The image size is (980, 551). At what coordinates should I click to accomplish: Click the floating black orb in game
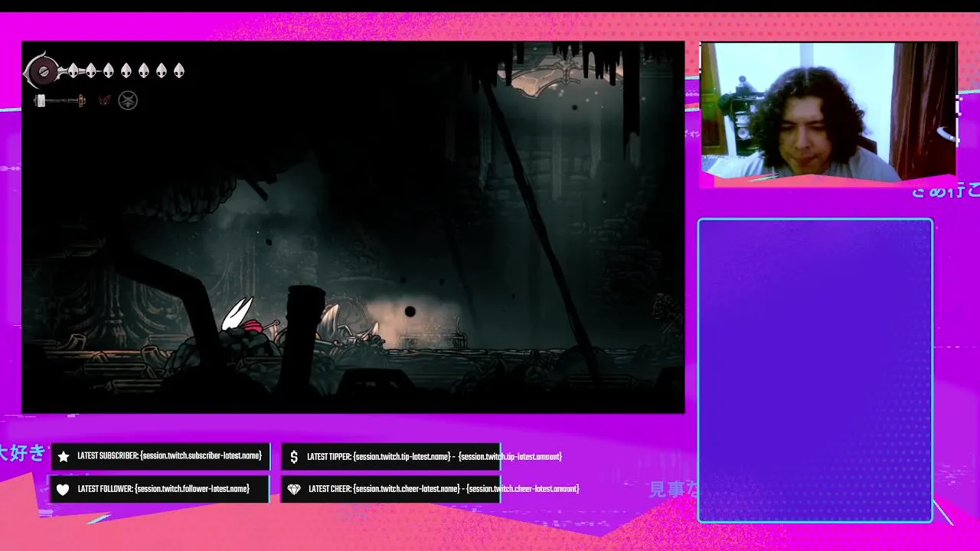tap(410, 311)
